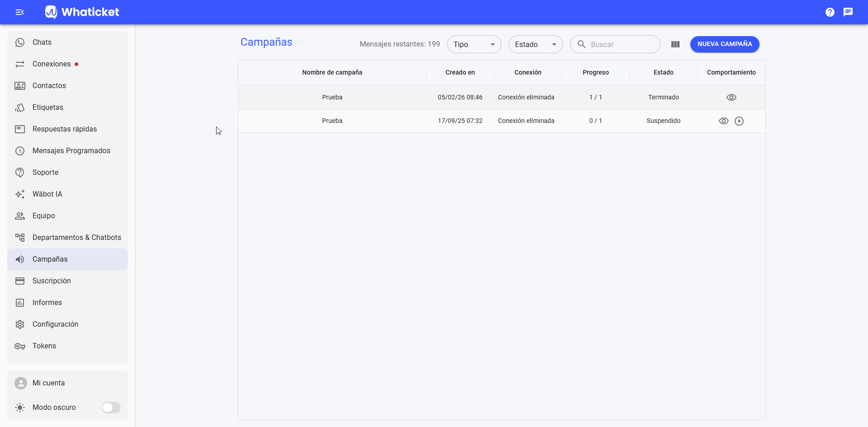Open Etiquetas in the sidebar
868x427 pixels.
(68, 108)
